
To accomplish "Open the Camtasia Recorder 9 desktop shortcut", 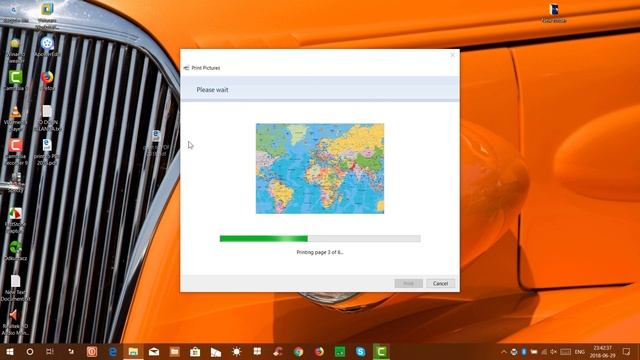I will tap(16, 151).
